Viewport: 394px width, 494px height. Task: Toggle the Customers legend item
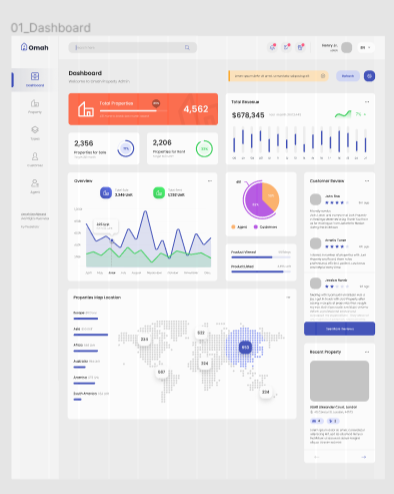point(265,227)
